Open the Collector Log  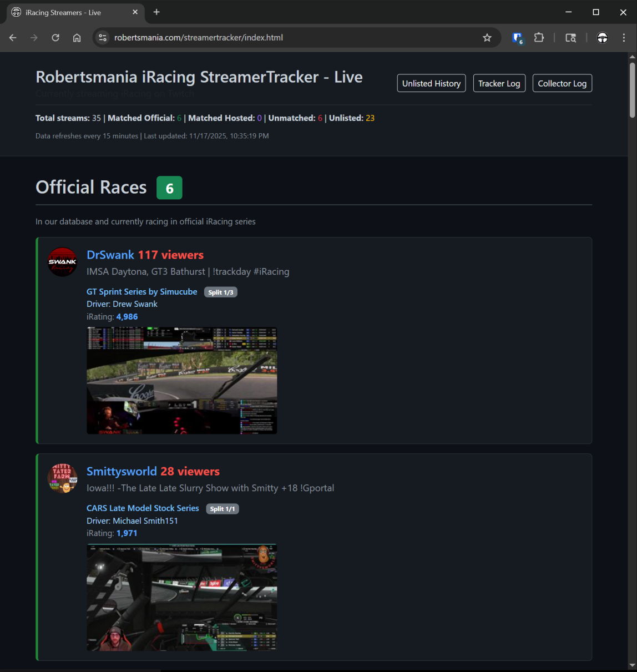tap(562, 83)
